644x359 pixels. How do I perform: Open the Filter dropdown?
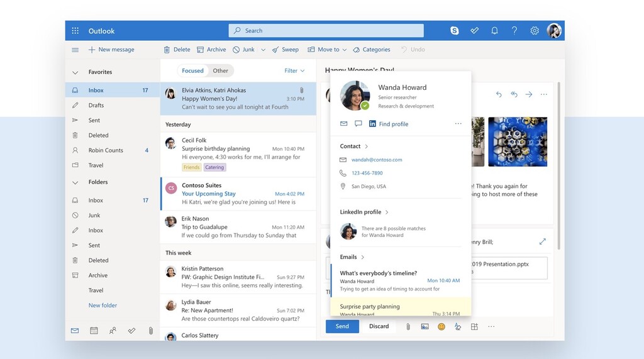click(x=294, y=71)
